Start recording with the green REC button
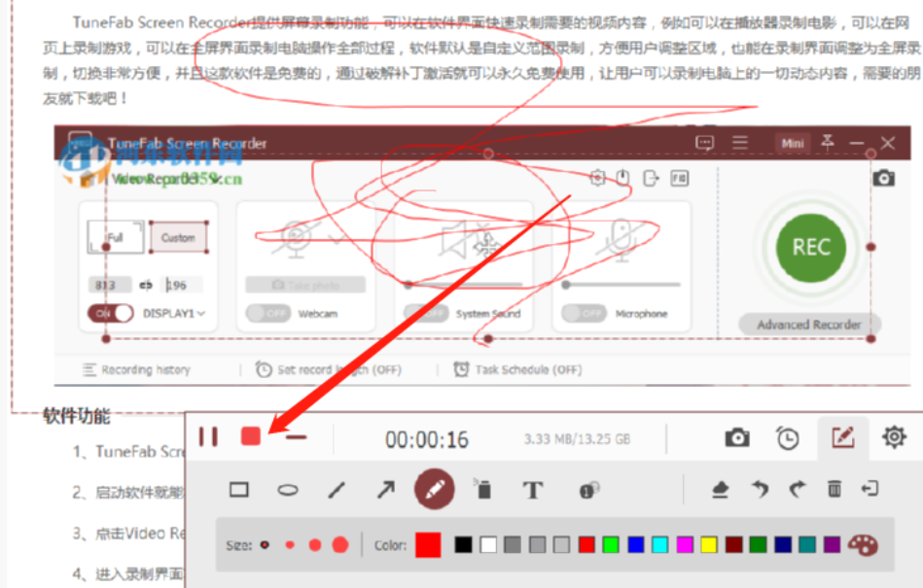 coord(811,247)
